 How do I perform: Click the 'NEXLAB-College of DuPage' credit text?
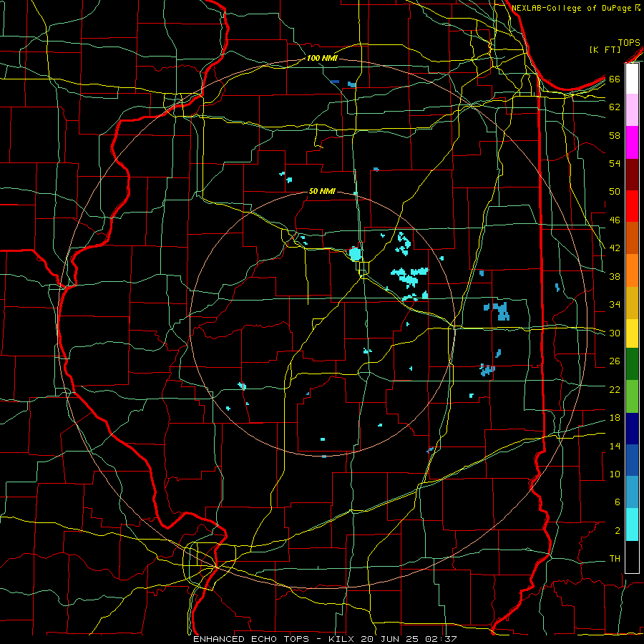click(572, 8)
